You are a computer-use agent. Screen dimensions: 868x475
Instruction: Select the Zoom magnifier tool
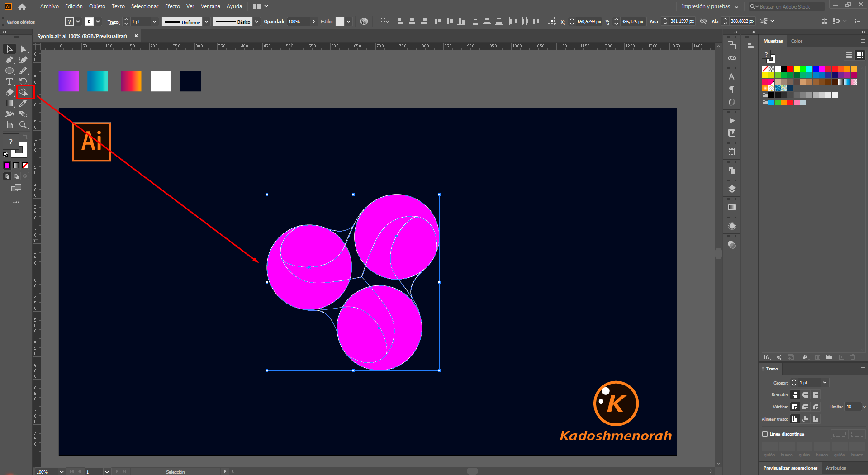pos(23,125)
